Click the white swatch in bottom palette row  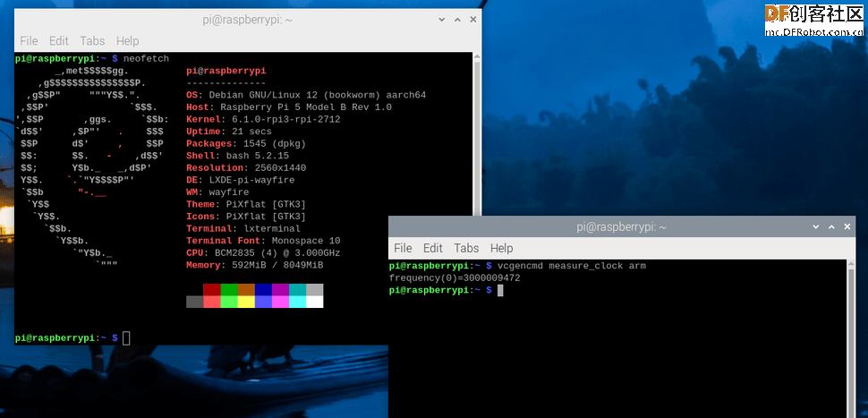coord(314,302)
